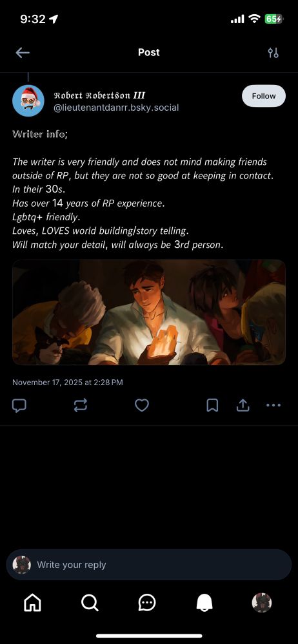Image resolution: width=298 pixels, height=644 pixels.
Task: View the attached candlelit artwork image
Action: click(x=149, y=312)
